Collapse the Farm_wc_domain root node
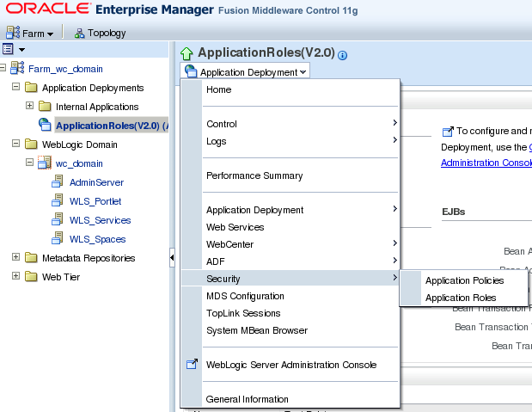 3,68
